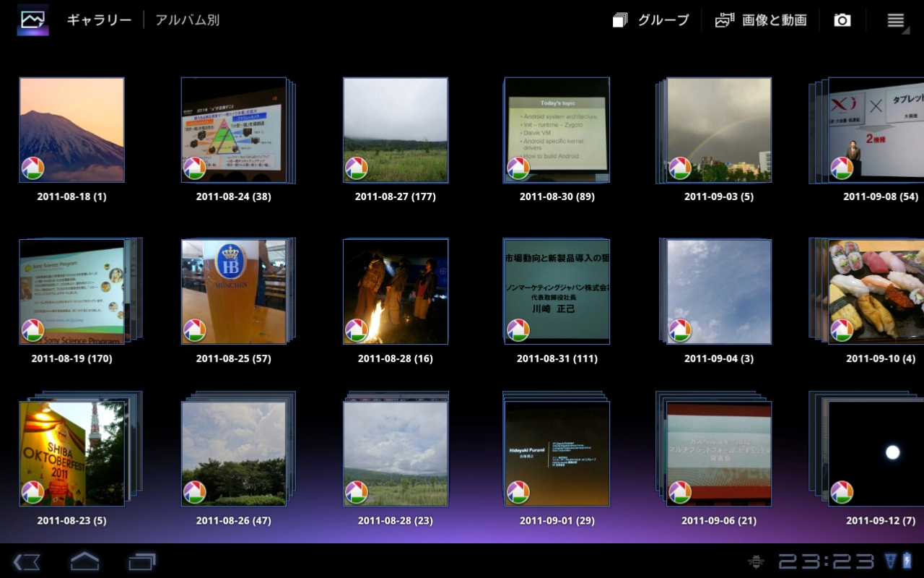Tap the Picasa badge on album 2011-08-26
924x578 pixels.
(x=194, y=491)
